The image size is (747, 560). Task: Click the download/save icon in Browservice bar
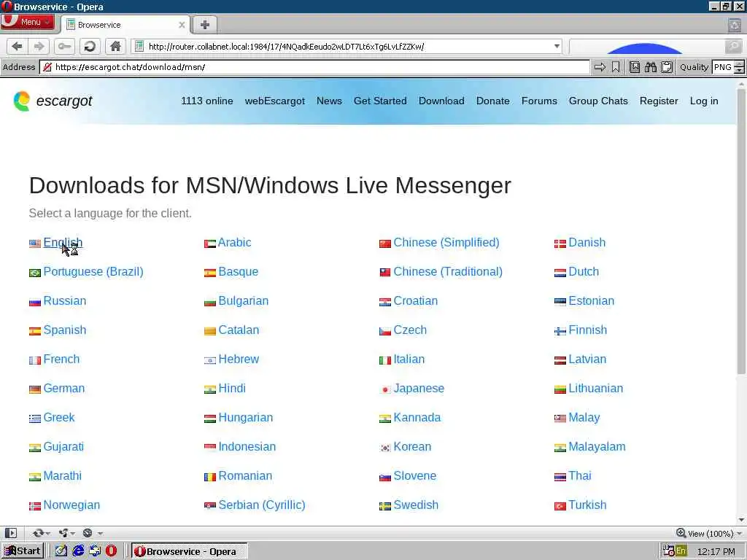tap(635, 67)
